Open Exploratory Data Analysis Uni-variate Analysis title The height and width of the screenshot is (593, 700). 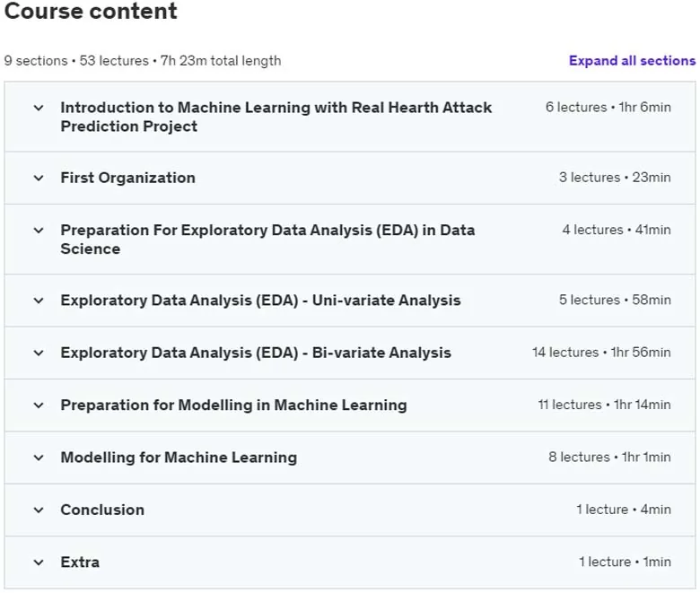[260, 301]
